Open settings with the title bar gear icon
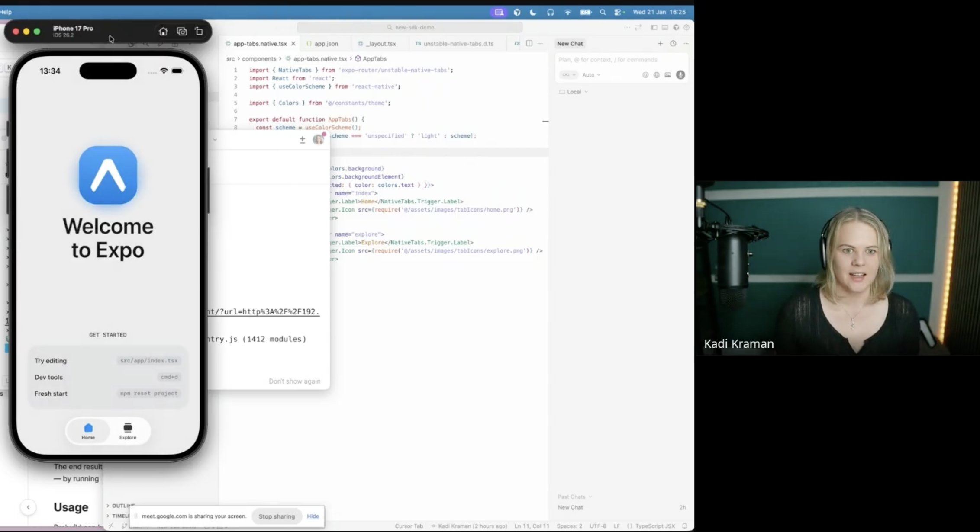Screen dimensions: 980x532 pos(687,27)
